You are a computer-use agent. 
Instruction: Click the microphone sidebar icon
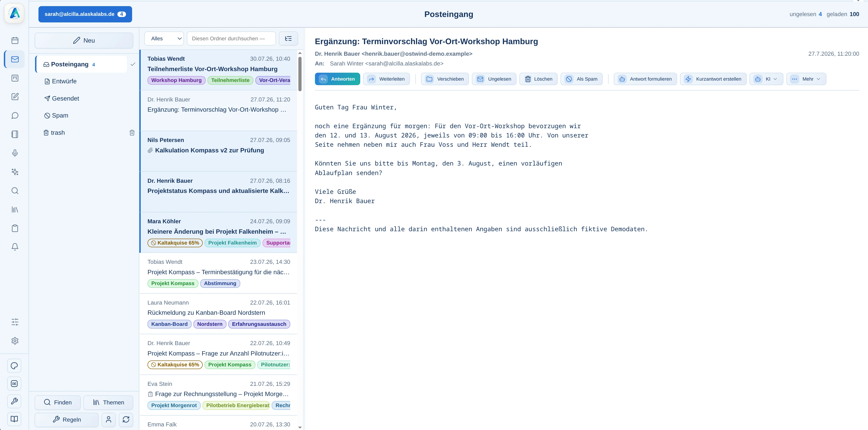coord(15,153)
